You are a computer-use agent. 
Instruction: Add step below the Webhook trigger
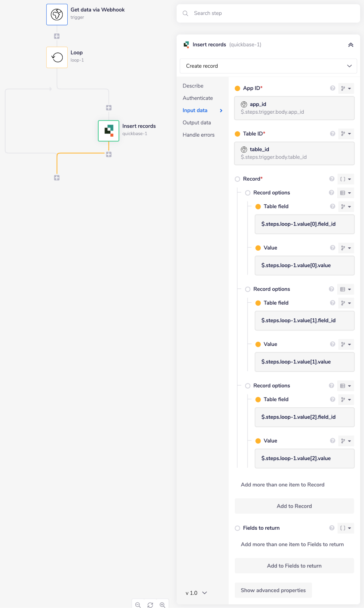[x=57, y=36]
